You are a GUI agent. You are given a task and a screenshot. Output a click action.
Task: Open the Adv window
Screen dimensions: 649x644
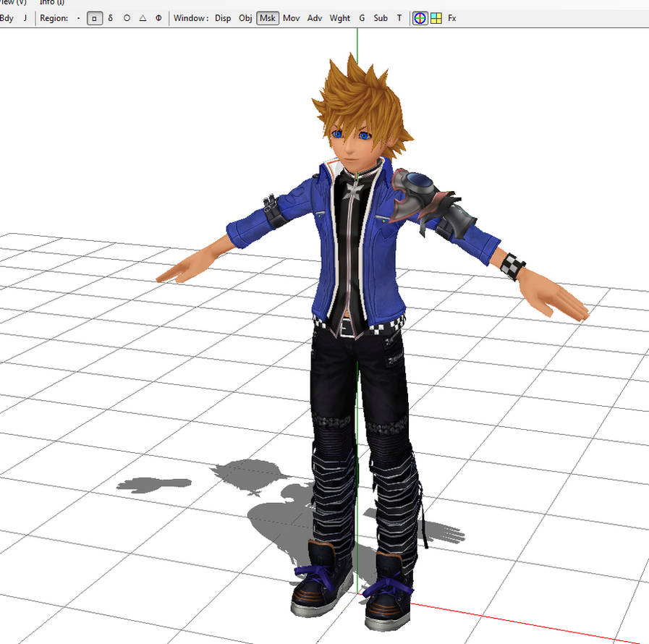coord(315,18)
